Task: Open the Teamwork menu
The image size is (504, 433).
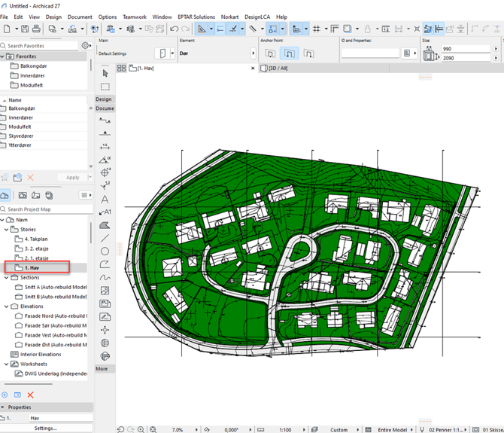Action: click(135, 17)
